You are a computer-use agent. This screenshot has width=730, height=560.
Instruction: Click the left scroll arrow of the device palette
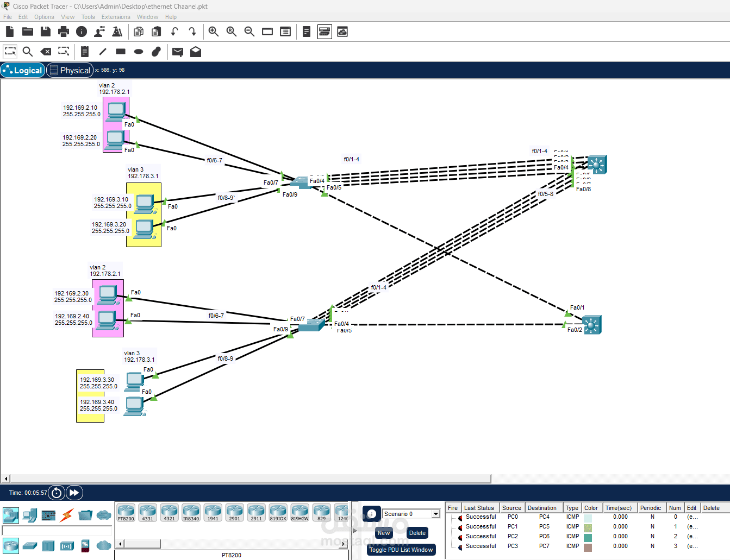click(x=120, y=544)
